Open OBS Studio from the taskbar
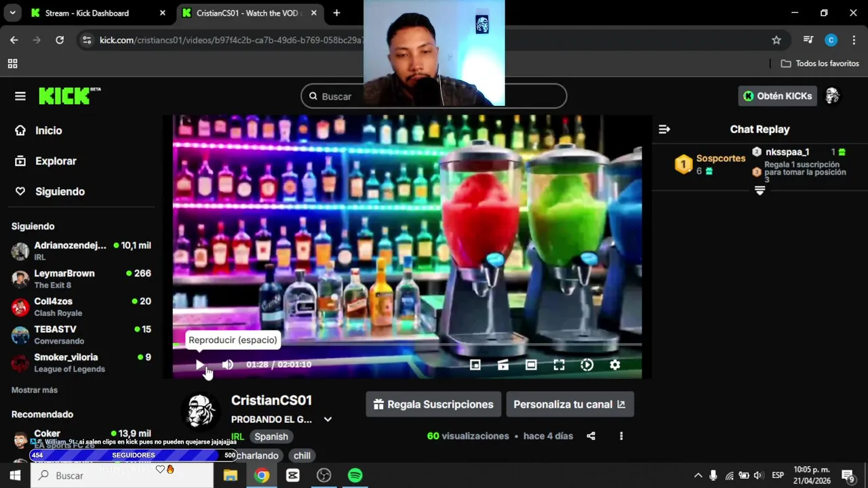868x488 pixels. pos(324,476)
